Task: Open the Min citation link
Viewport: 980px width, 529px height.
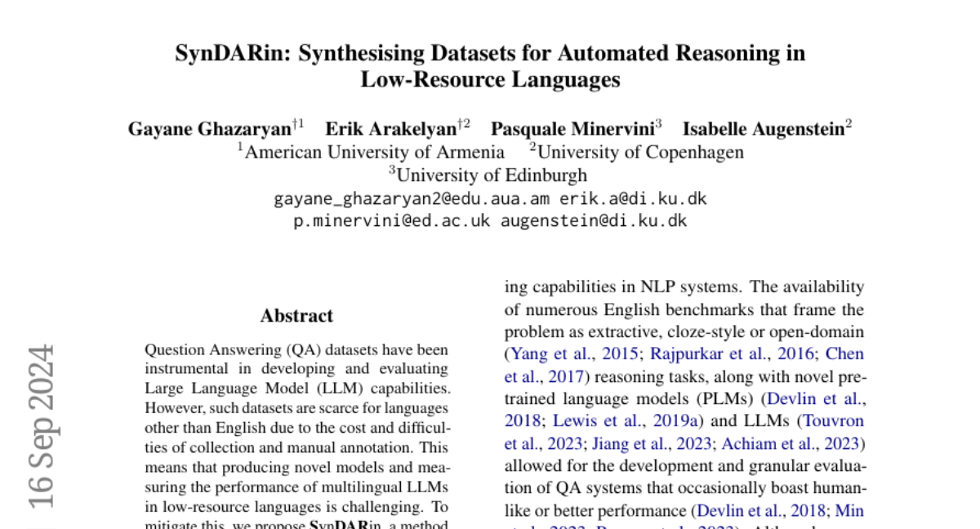Action: pos(851,511)
